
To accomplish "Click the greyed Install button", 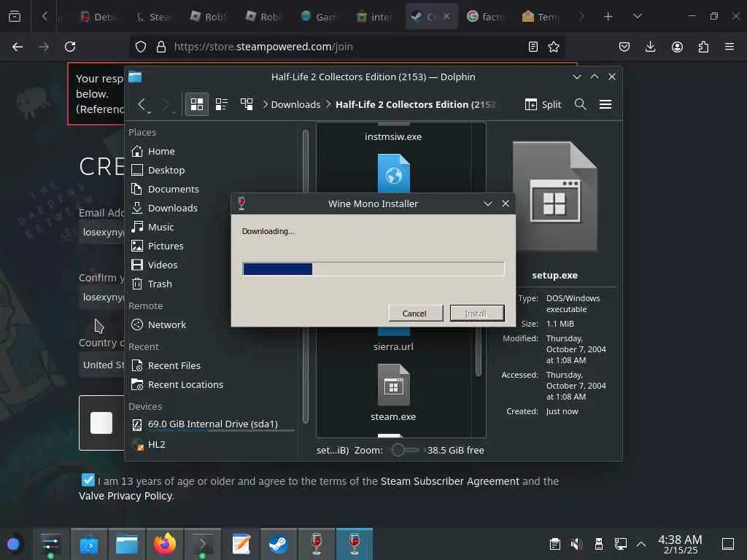I will (477, 314).
